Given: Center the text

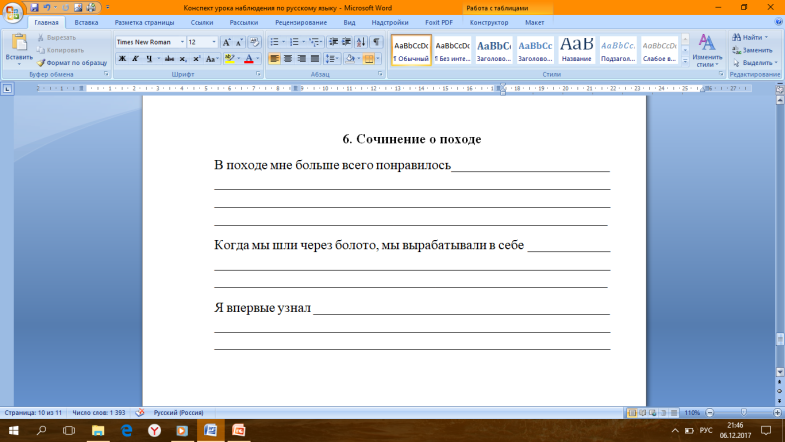Looking at the screenshot, I should tap(288, 59).
